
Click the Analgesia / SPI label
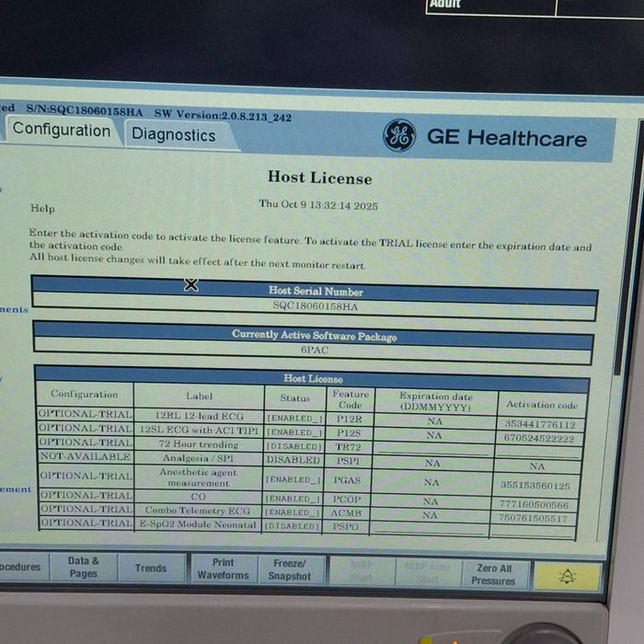(198, 458)
